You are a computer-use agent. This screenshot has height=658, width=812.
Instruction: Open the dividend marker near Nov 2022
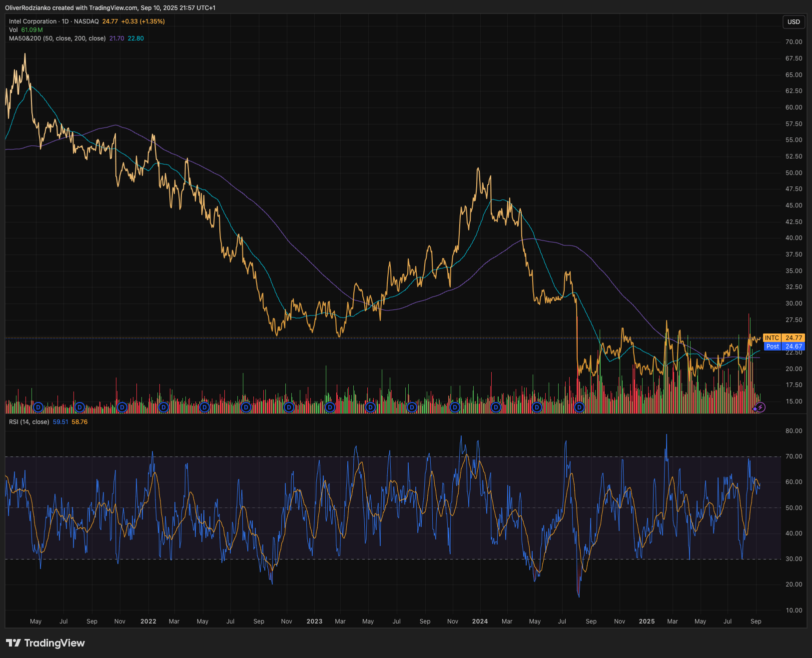[x=289, y=407]
